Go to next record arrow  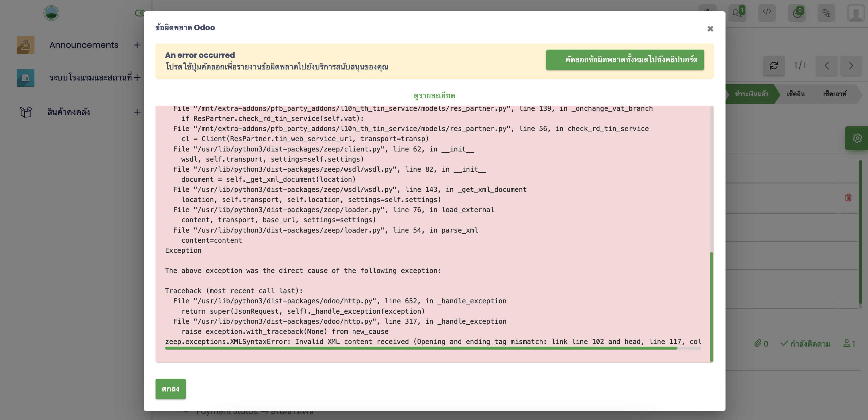click(850, 65)
